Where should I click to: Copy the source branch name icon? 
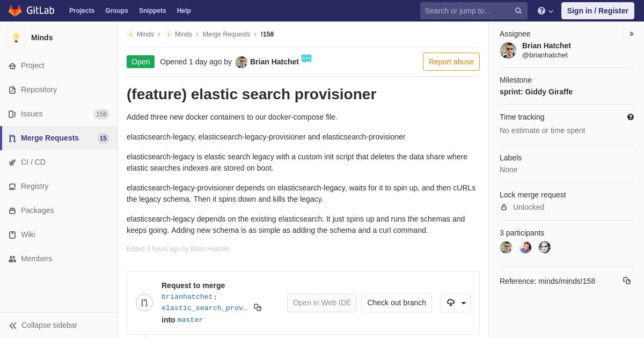[x=258, y=307]
